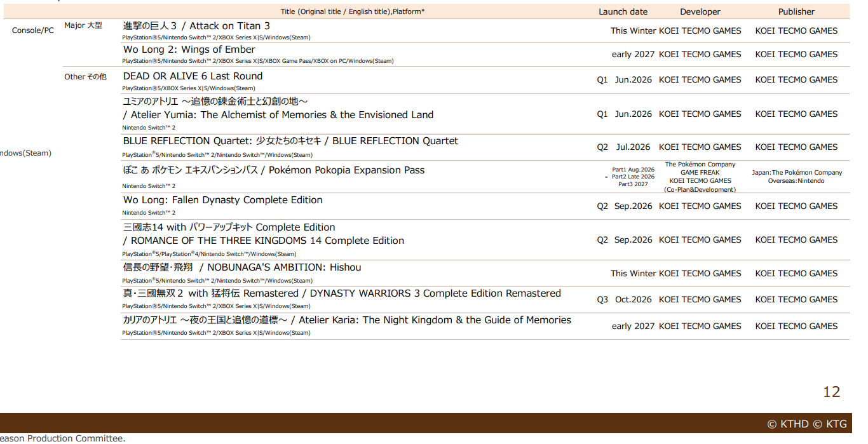
Task: Click the Publisher cell in the Attack on Titan 3 row
Action: pos(796,30)
